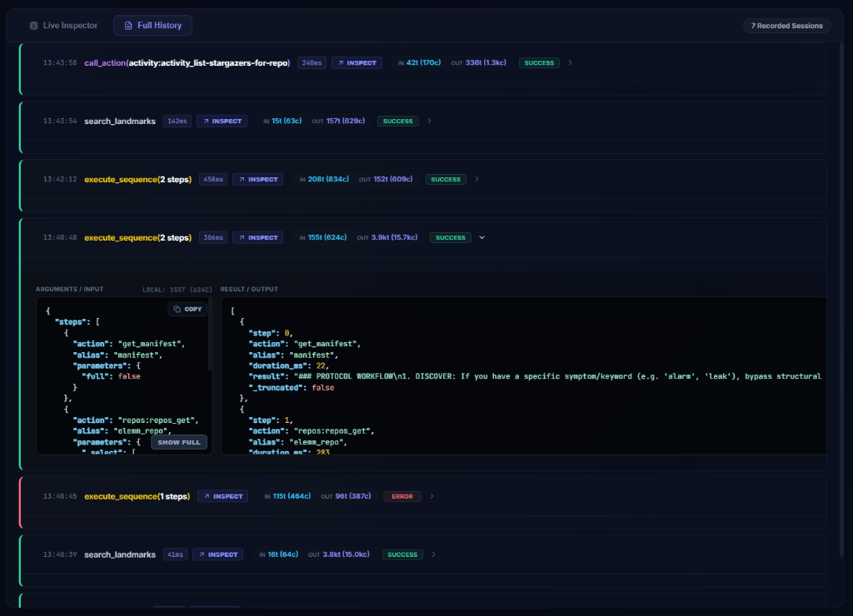Image resolution: width=853 pixels, height=616 pixels.
Task: Expand the 13:40:39 search_landmarks row chevron
Action: (433, 554)
